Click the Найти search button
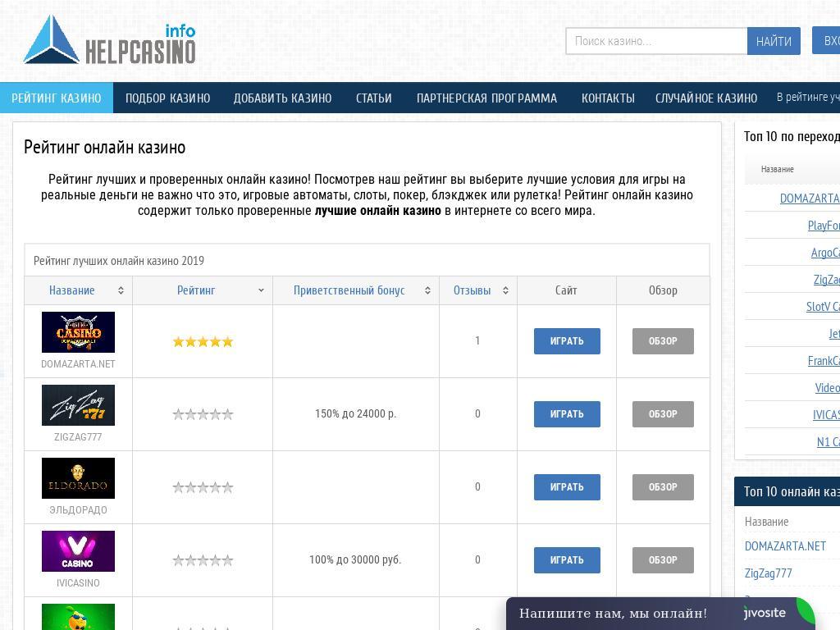 [x=774, y=41]
